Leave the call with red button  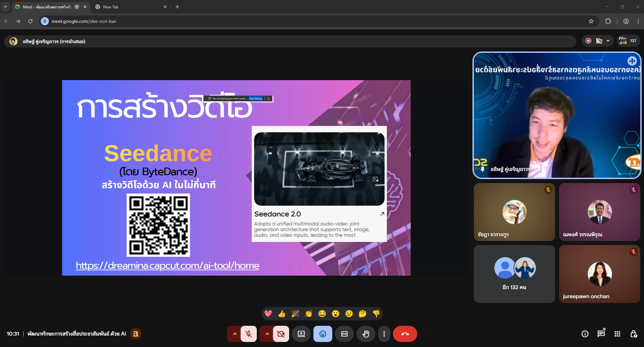(x=405, y=334)
